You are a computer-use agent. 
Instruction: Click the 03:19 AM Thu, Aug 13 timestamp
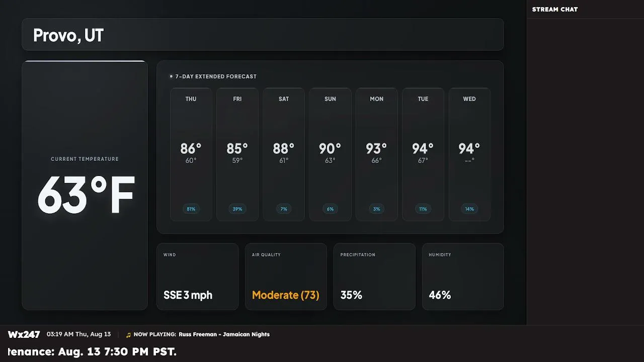[78, 334]
